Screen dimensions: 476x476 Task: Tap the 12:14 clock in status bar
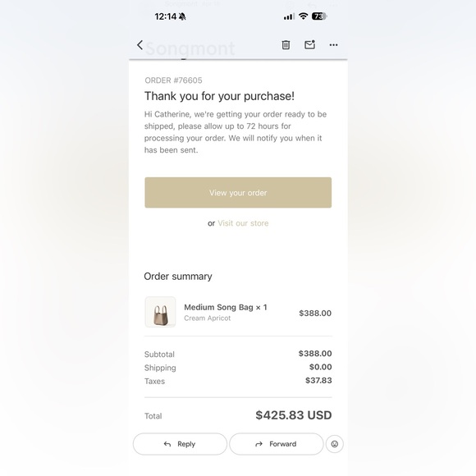[166, 16]
